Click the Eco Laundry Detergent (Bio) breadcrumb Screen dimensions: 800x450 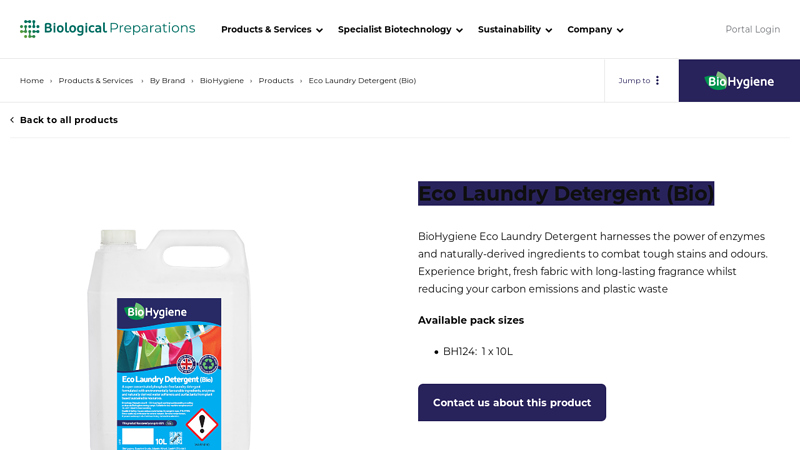(362, 81)
